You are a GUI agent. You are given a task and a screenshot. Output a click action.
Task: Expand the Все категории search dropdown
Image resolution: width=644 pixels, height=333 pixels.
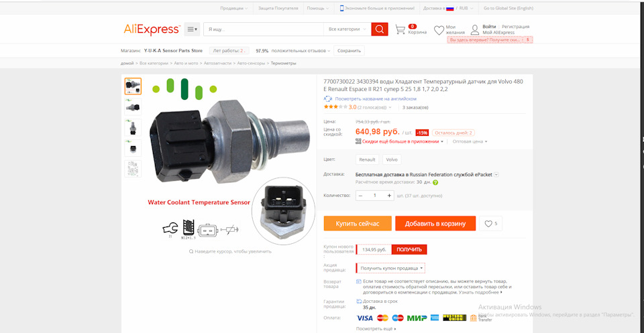pos(347,29)
